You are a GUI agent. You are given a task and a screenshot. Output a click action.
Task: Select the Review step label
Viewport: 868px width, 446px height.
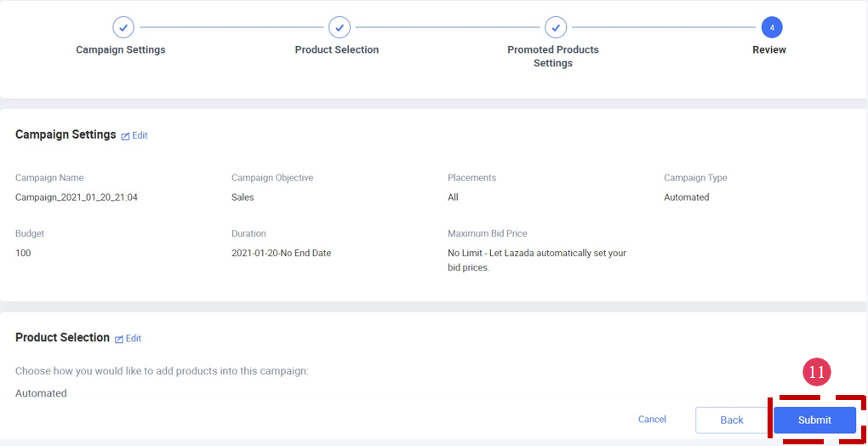pyautogui.click(x=769, y=50)
